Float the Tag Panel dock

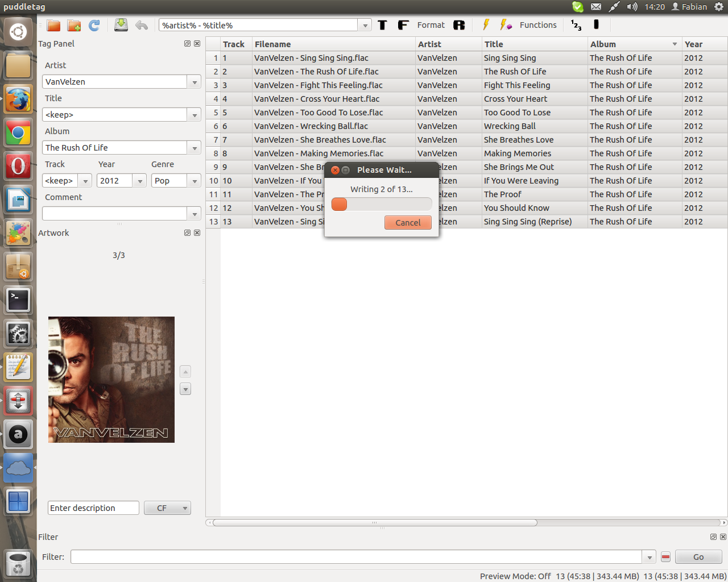tap(187, 44)
